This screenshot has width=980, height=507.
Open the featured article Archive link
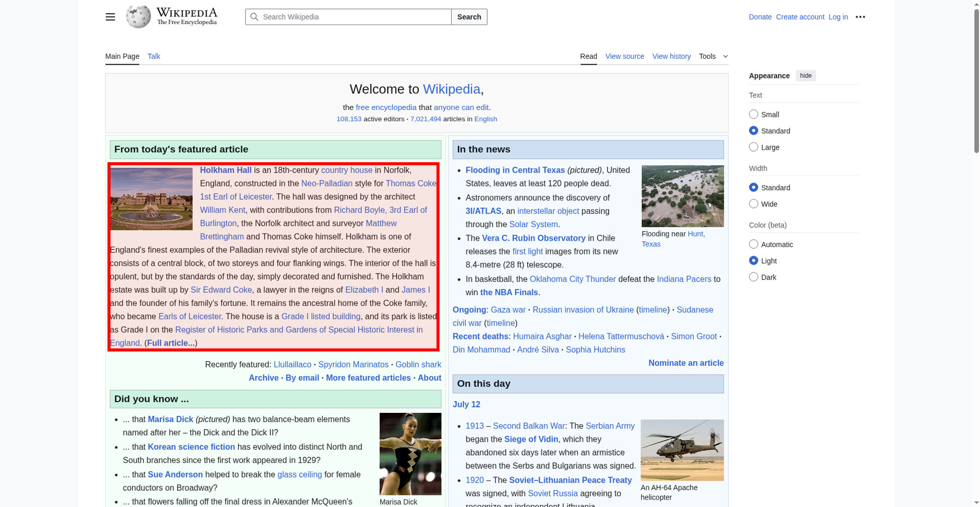(x=264, y=378)
